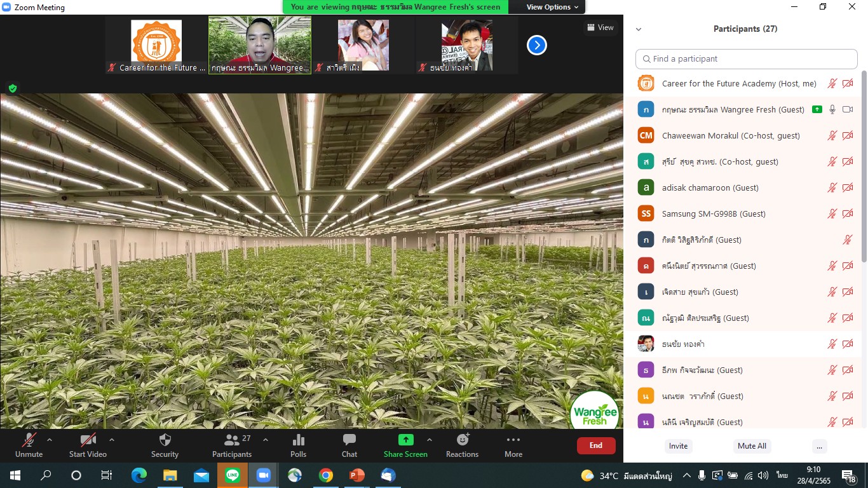
Task: Click the green encryption shield icon
Action: (12, 88)
